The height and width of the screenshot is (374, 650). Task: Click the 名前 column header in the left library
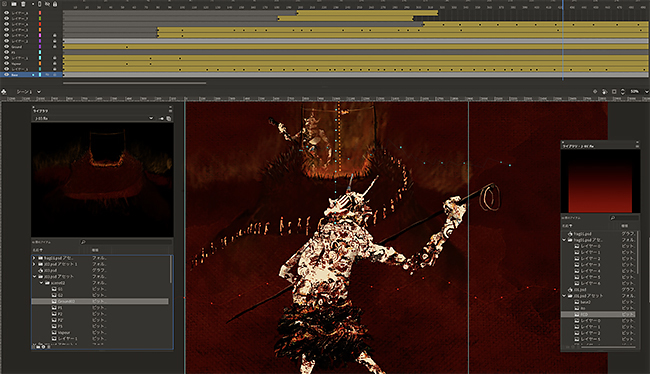click(38, 250)
